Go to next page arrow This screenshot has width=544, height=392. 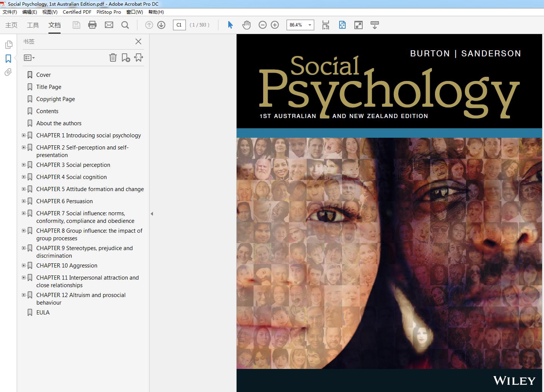(x=161, y=25)
